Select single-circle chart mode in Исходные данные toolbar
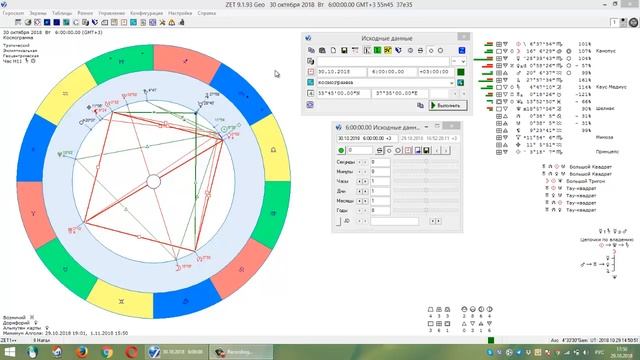640x360 pixels. pyautogui.click(x=431, y=50)
